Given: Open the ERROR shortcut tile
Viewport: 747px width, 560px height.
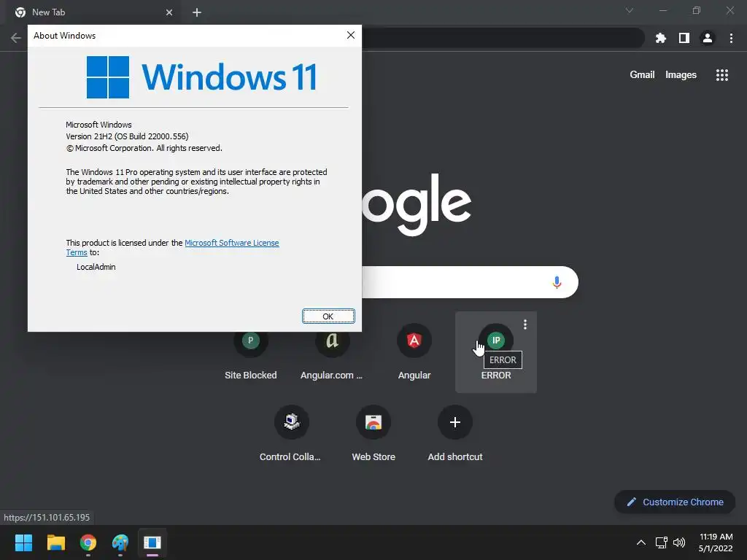Looking at the screenshot, I should 496,352.
